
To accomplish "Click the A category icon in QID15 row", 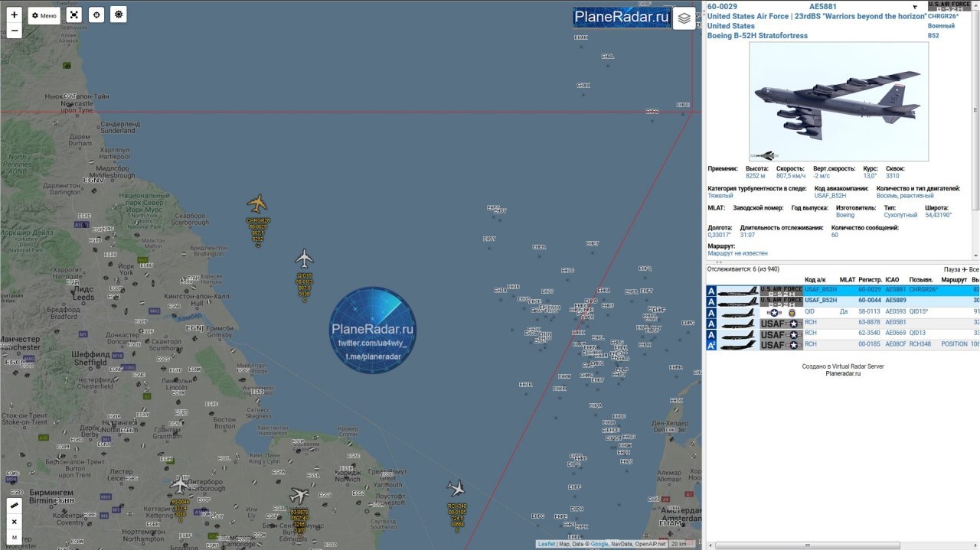I will [711, 312].
